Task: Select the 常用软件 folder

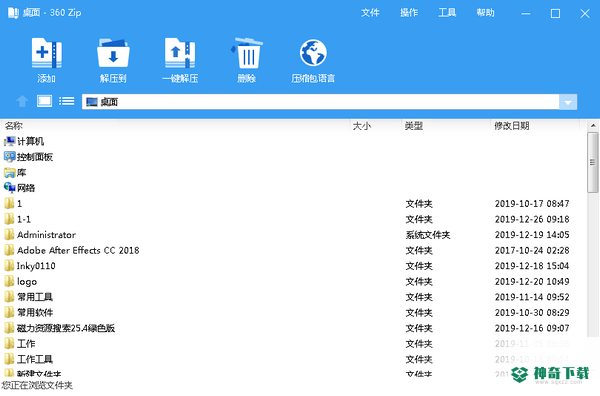Action: pyautogui.click(x=35, y=313)
